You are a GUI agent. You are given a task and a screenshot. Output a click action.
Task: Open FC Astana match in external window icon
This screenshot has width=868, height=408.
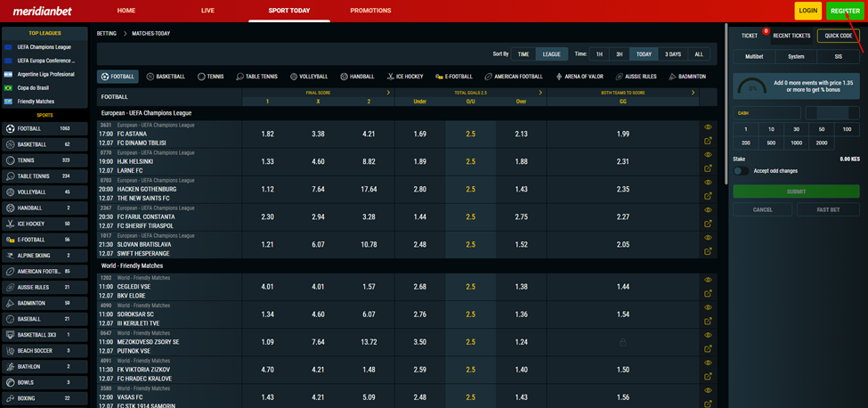pos(708,141)
